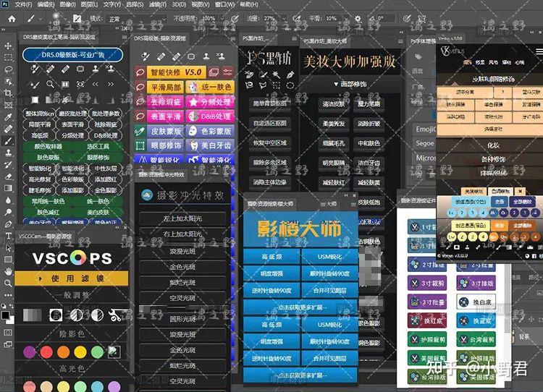Select the Frame tool
Viewport: 543px width, 392px height.
point(8,105)
